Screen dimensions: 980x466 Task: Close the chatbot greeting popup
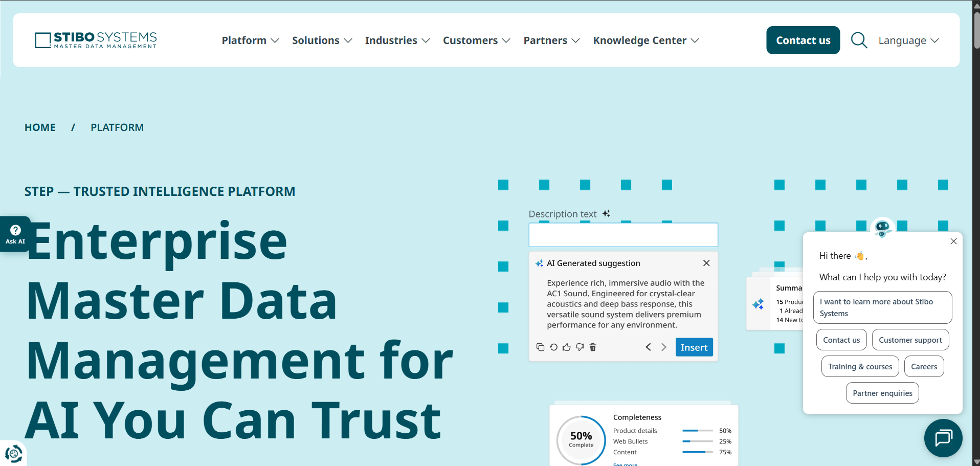(x=953, y=241)
